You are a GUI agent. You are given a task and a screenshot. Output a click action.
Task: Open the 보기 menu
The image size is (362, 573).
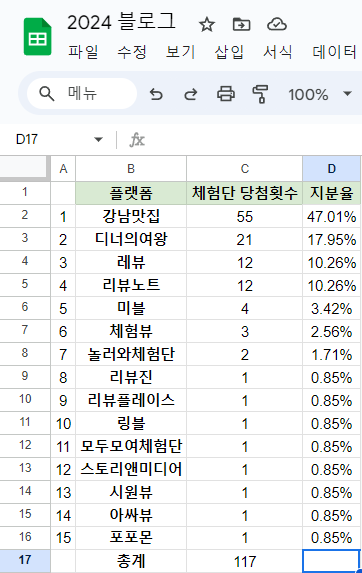pyautogui.click(x=180, y=52)
